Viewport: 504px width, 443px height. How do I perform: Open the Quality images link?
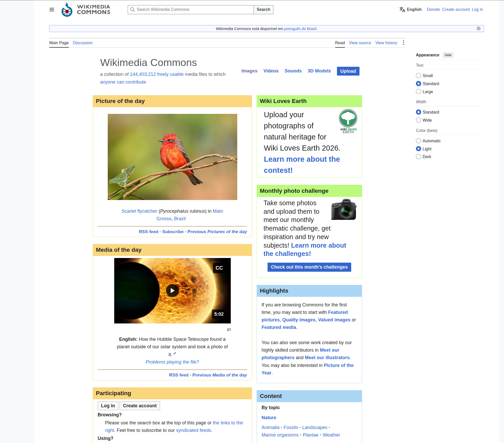point(299,320)
